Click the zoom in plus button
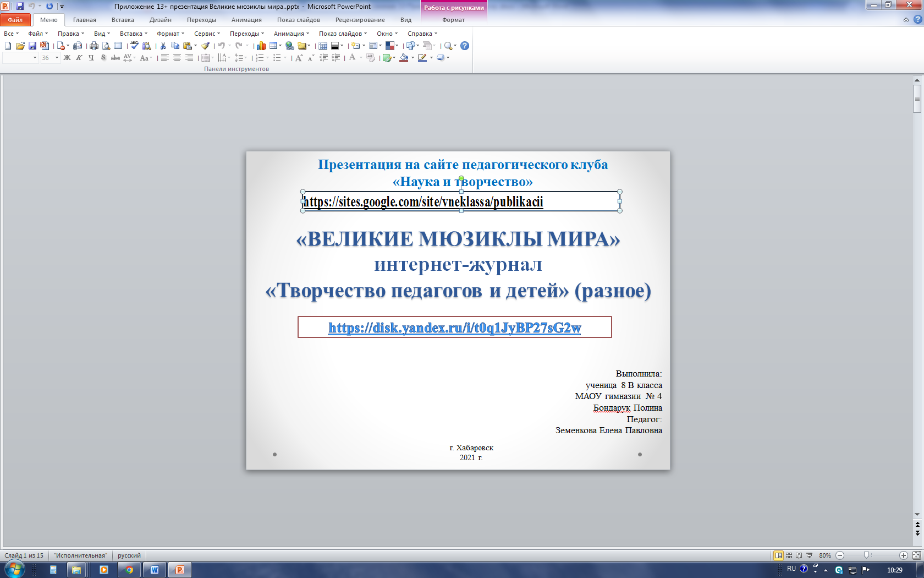 click(x=903, y=555)
